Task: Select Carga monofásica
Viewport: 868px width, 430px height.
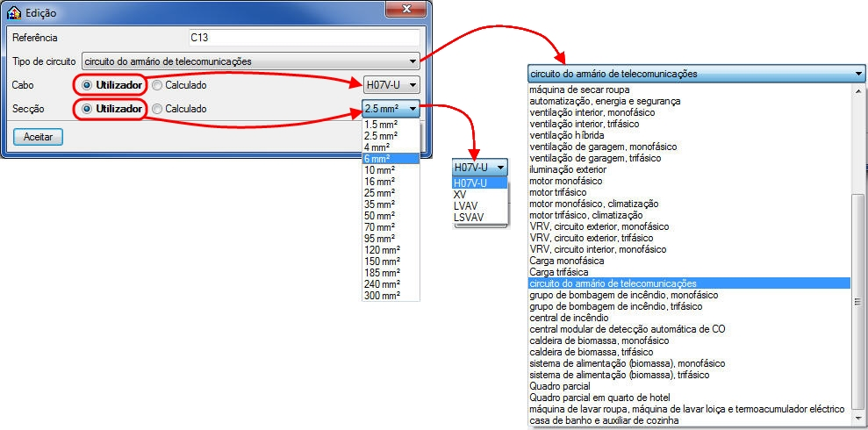Action: pyautogui.click(x=689, y=261)
